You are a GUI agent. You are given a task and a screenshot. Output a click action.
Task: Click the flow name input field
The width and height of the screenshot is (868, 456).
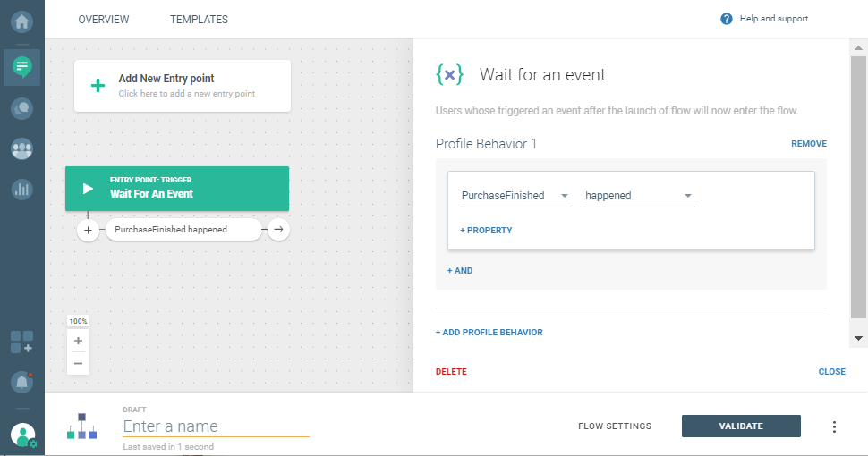216,426
